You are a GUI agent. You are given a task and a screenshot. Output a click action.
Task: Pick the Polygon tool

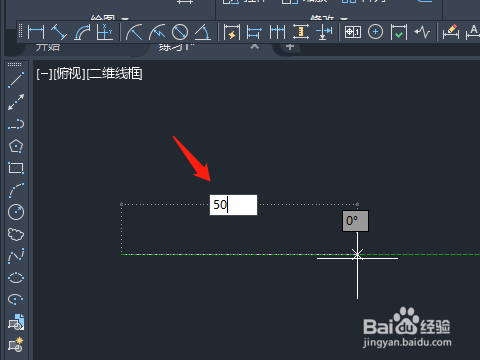pyautogui.click(x=16, y=146)
